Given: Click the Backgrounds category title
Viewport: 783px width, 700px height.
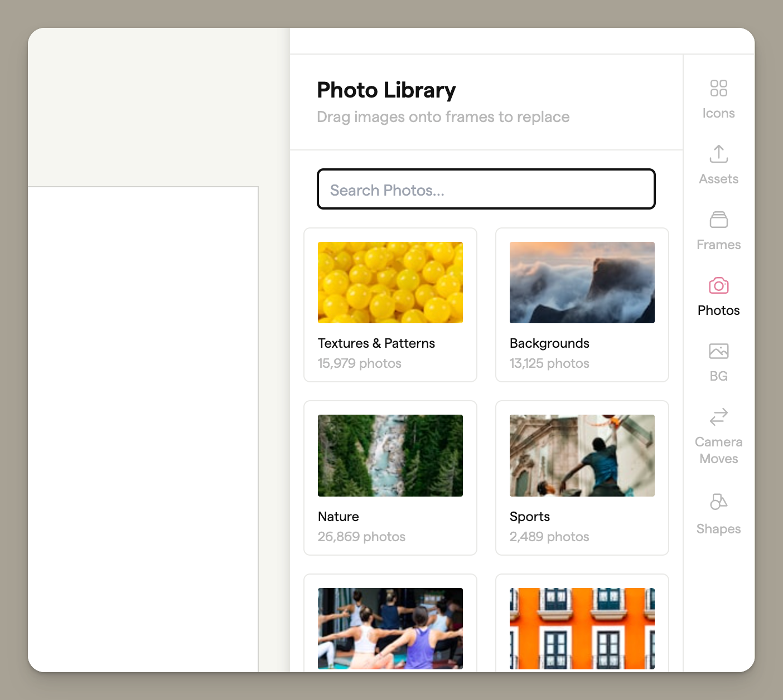Looking at the screenshot, I should click(549, 343).
